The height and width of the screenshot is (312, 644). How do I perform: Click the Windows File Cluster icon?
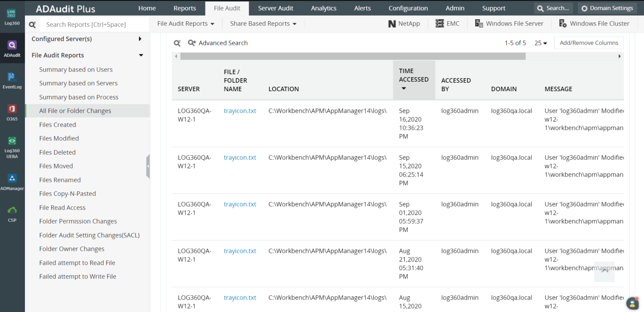[562, 23]
